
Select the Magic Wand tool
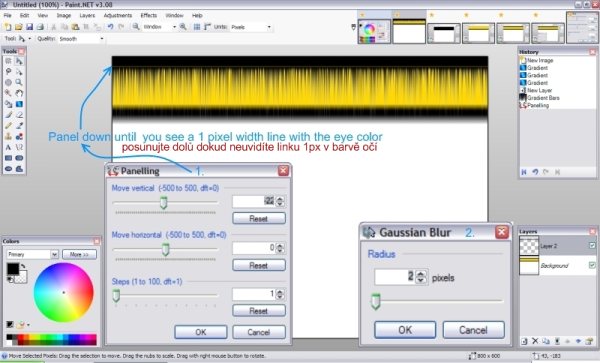[8, 93]
